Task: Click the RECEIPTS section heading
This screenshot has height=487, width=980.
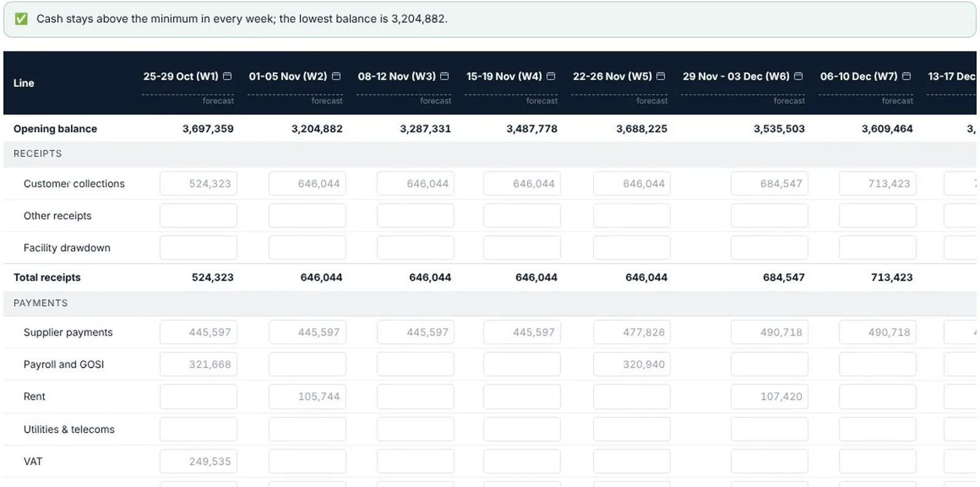Action: pos(37,154)
